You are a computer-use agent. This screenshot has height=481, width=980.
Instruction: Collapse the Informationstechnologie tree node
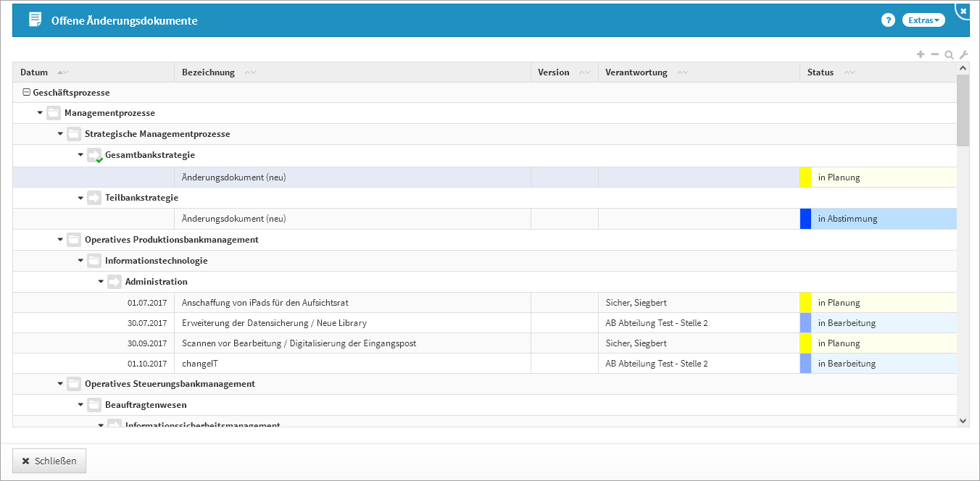pyautogui.click(x=81, y=261)
